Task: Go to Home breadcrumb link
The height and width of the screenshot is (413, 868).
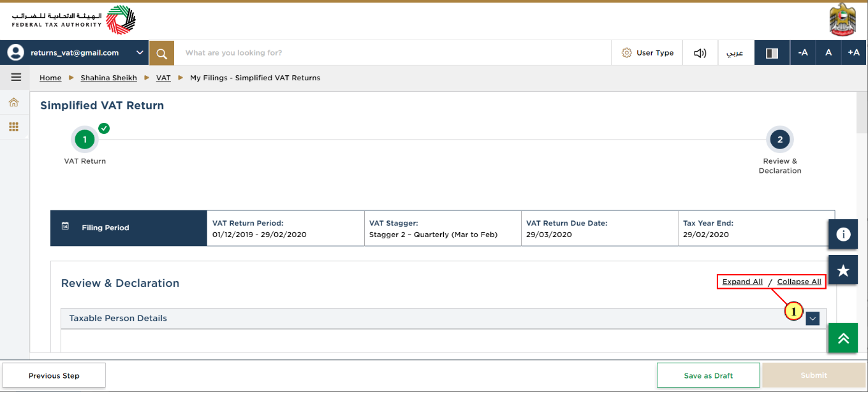Action: (50, 78)
